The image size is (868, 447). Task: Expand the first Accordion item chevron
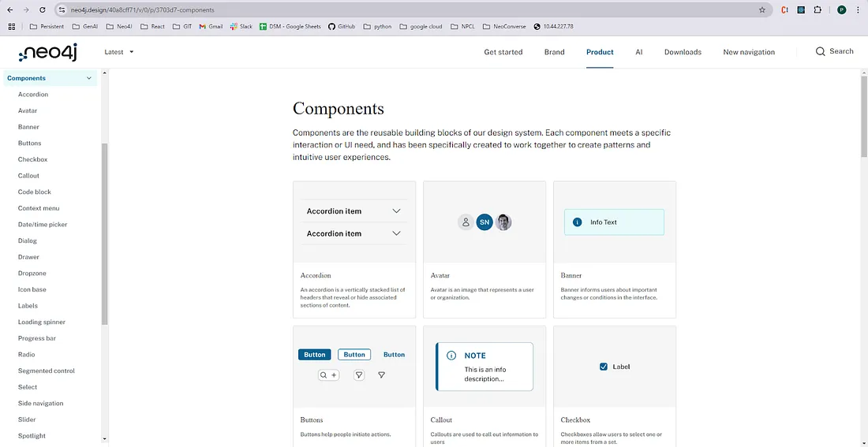[x=396, y=211]
